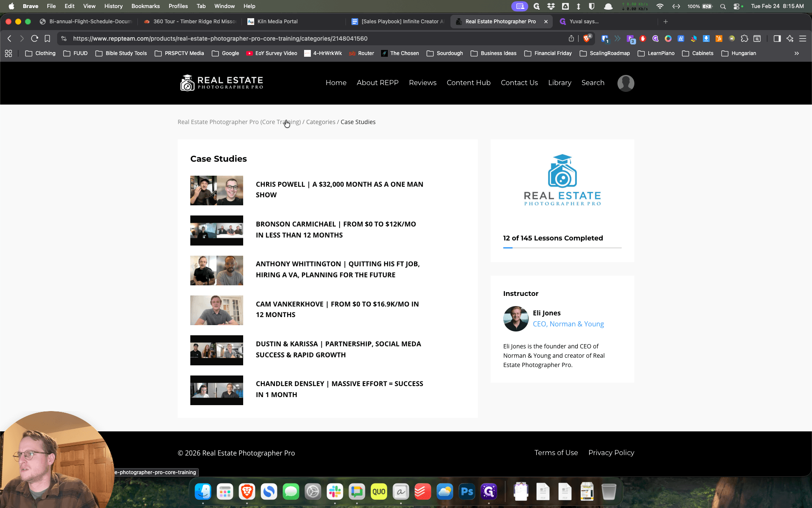Open the Bronson Carmichael case study thumbnail

217,231
